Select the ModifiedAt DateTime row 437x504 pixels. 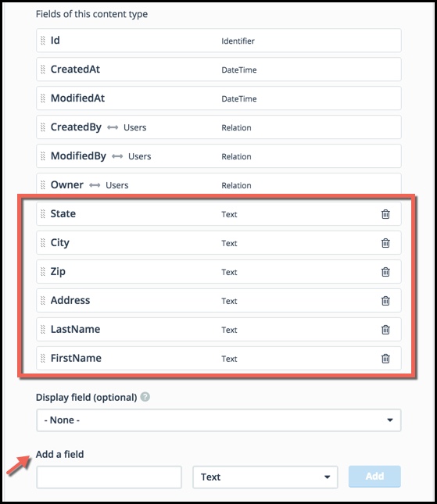219,98
